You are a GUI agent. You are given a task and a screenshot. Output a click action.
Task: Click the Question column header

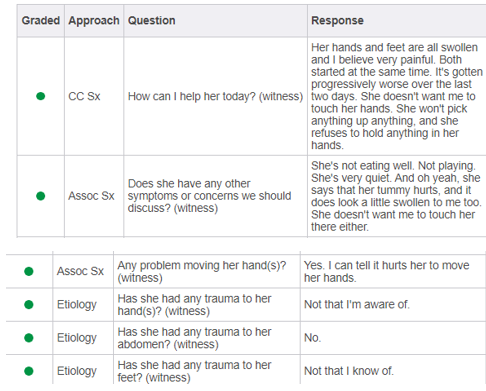click(x=152, y=20)
